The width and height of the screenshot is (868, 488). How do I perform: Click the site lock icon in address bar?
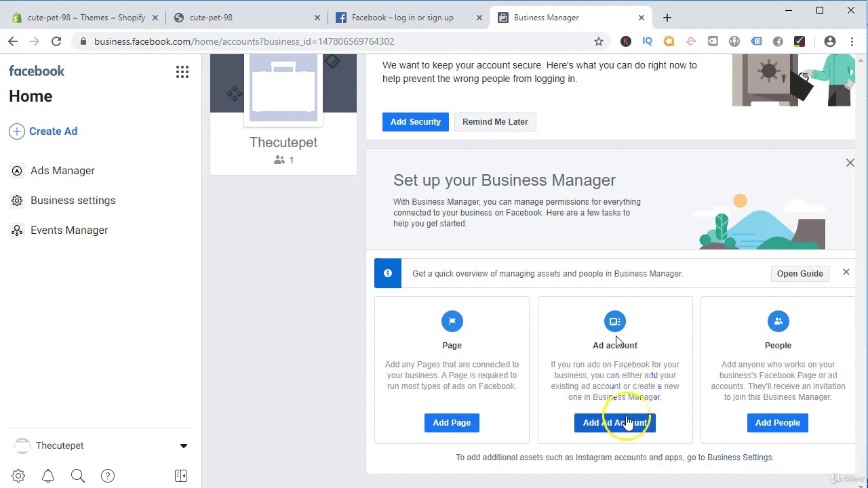(x=83, y=41)
